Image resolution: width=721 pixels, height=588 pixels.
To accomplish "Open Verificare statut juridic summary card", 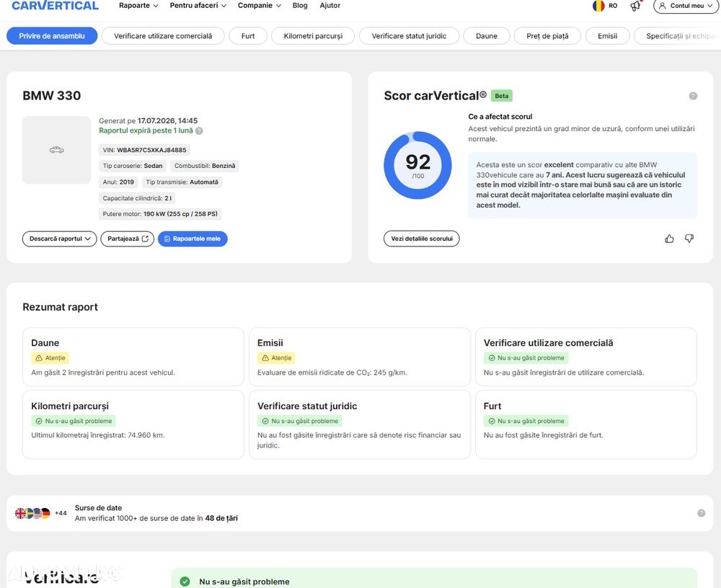I will point(360,424).
